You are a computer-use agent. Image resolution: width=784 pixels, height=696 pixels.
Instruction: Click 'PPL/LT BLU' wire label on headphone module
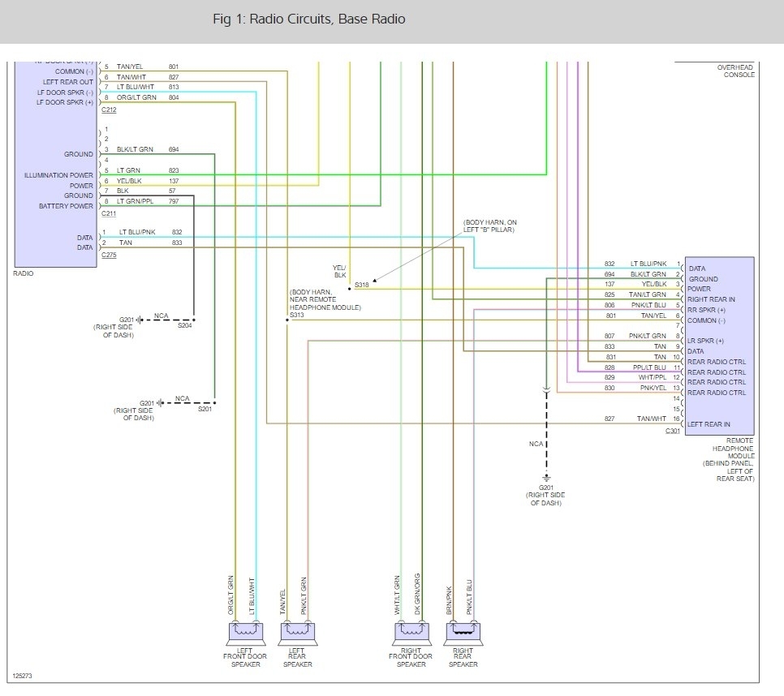(x=649, y=367)
